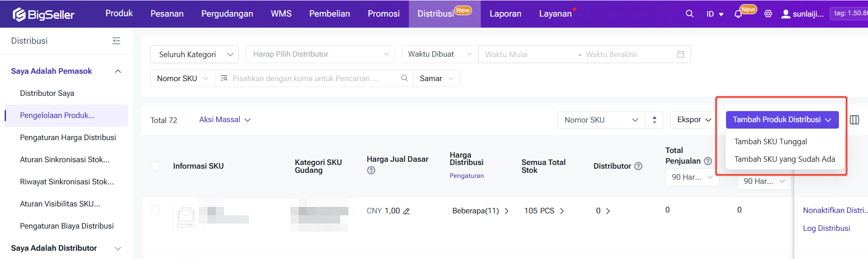This screenshot has height=259, width=868.
Task: Open the Pergudangan top menu
Action: coord(227,14)
